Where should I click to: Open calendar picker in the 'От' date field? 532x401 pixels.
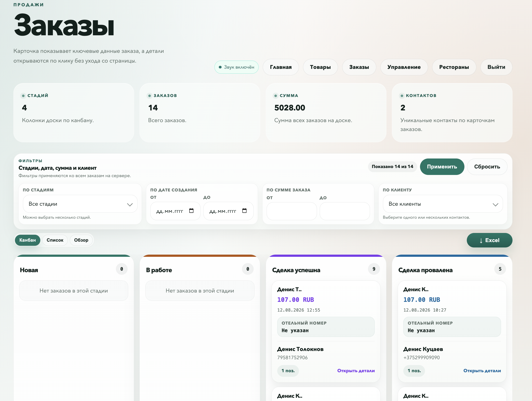[x=191, y=211]
